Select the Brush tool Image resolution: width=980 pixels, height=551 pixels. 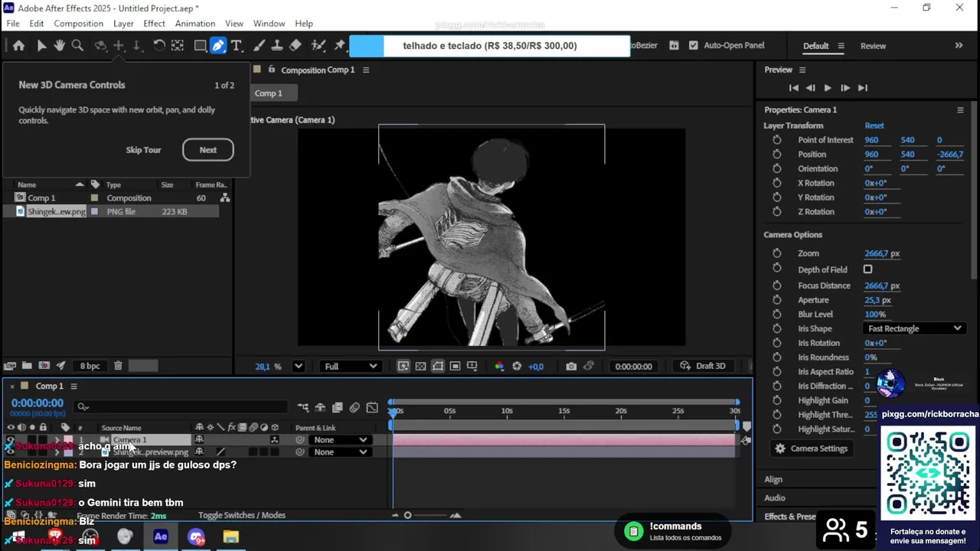click(259, 46)
